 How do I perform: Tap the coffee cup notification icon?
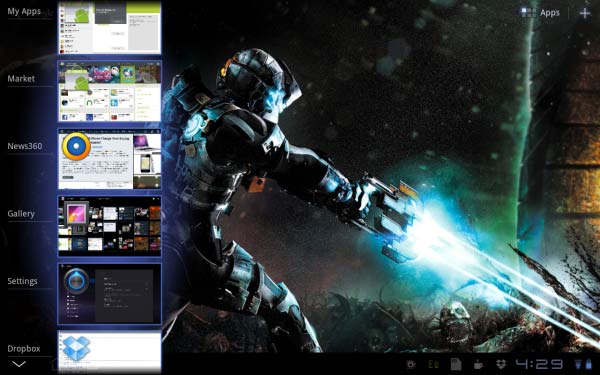coord(478,364)
